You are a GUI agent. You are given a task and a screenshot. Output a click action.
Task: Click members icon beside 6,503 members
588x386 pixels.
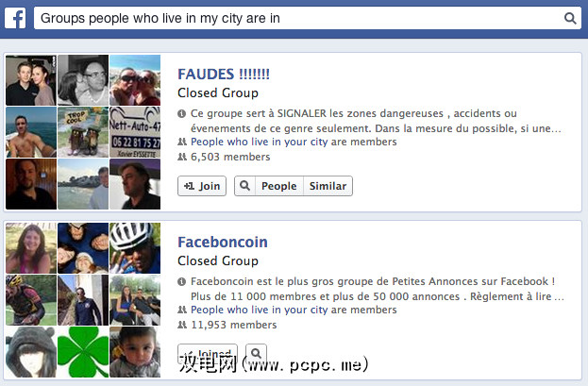[182, 157]
